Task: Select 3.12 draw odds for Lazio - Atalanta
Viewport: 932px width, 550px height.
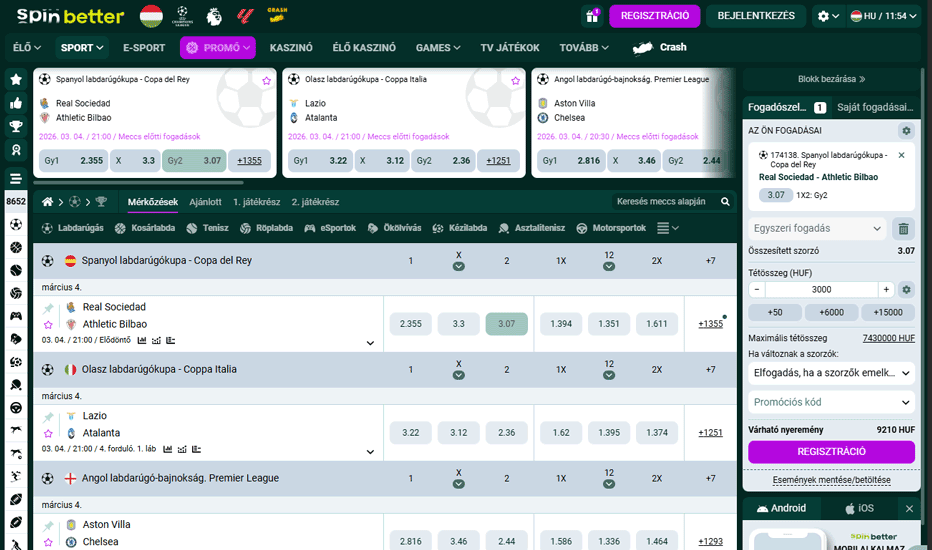Action: [x=458, y=433]
